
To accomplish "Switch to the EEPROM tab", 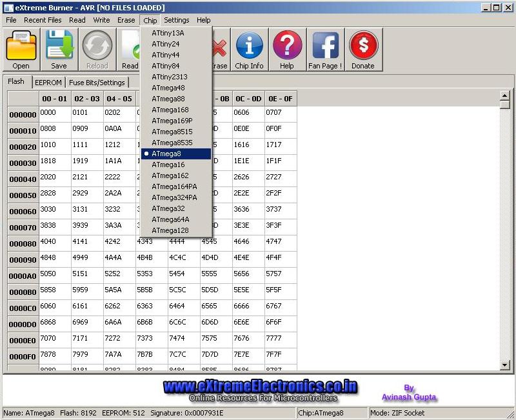I will click(48, 83).
